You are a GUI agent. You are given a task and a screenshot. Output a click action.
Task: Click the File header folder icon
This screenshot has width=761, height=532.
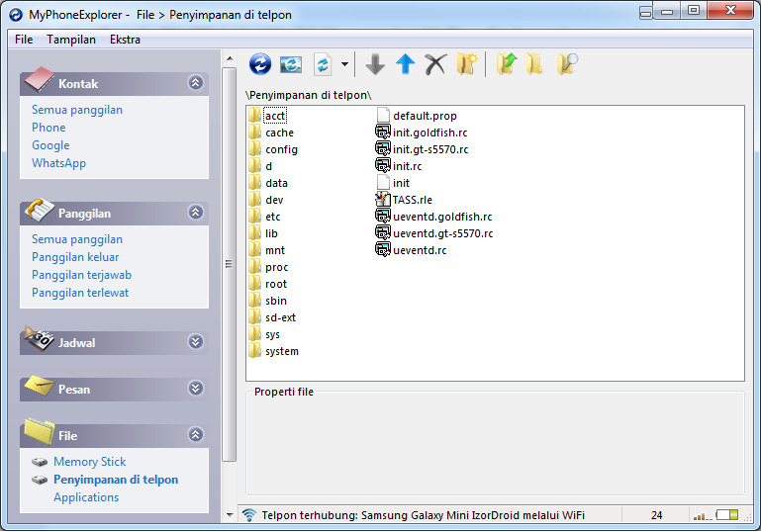click(39, 431)
